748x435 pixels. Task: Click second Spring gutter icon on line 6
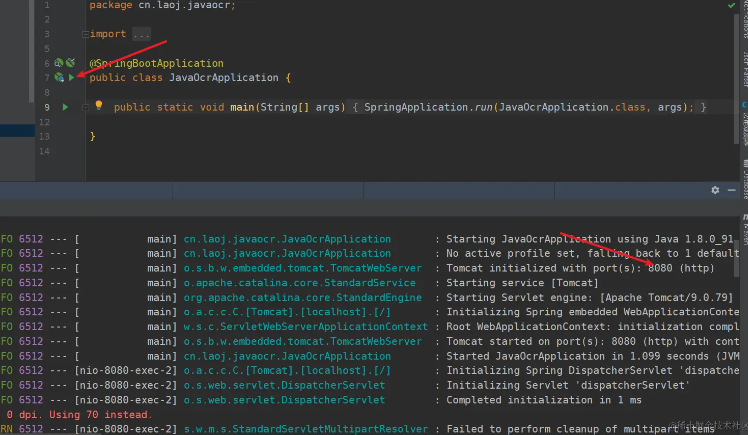pos(70,63)
